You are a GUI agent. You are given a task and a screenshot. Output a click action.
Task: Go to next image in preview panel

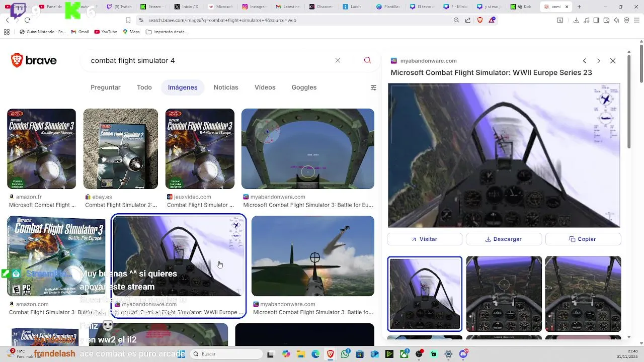[x=598, y=61]
